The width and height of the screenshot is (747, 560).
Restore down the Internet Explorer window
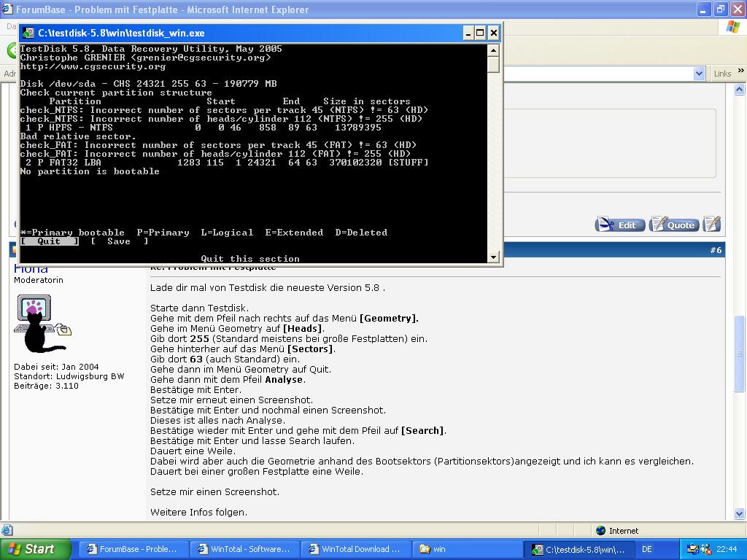(720, 9)
